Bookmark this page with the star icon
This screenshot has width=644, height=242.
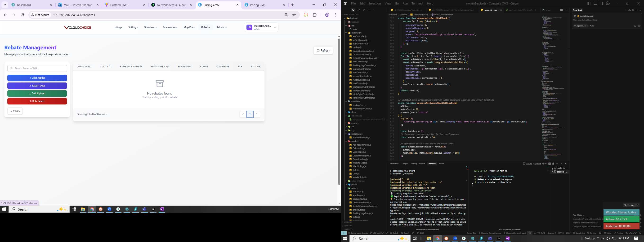294,15
